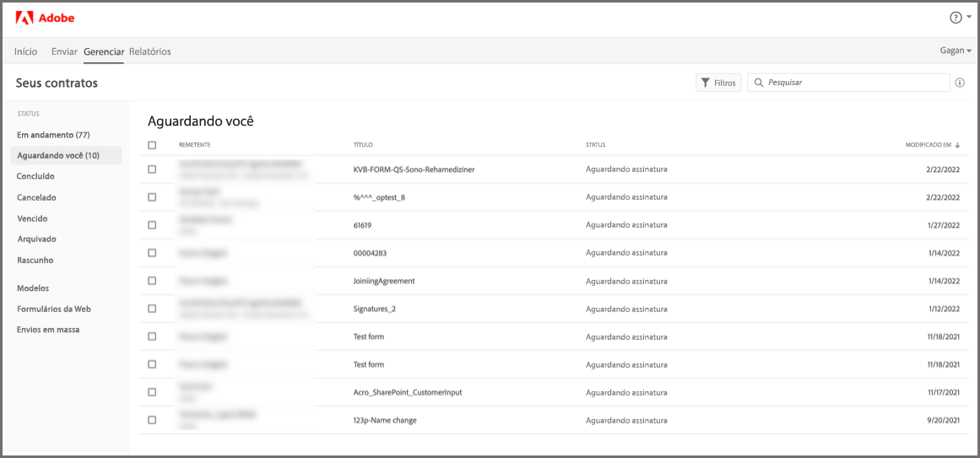Viewport: 980px width, 458px height.
Task: Click the magnifier icon in search field
Action: 759,83
